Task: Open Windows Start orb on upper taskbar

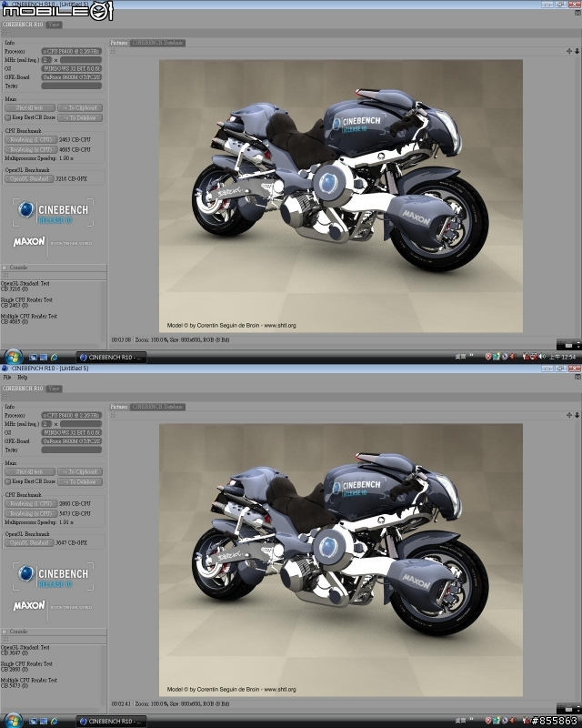Action: [13, 357]
